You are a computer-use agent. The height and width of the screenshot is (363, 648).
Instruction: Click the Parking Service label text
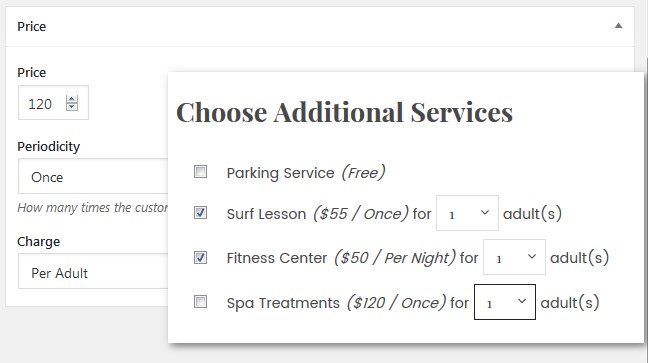click(x=280, y=173)
